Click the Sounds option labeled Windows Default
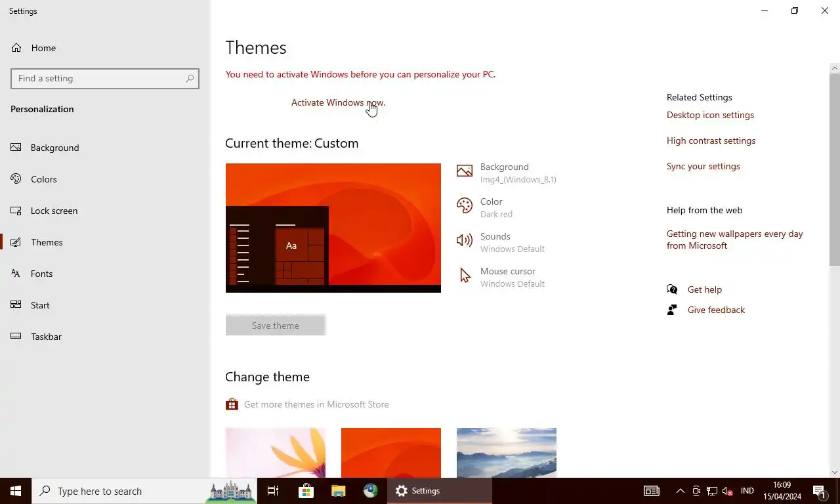840x504 pixels. pos(513,242)
